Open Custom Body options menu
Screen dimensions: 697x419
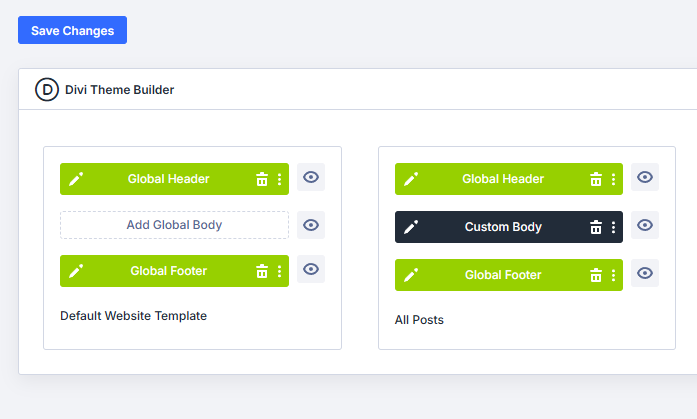coord(613,227)
